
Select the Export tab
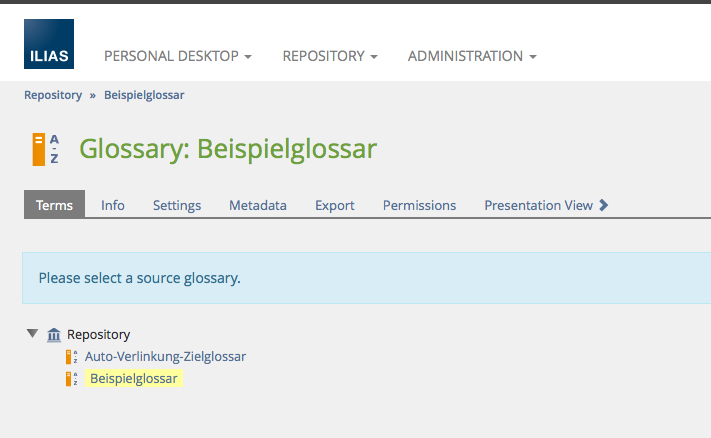[x=335, y=205]
